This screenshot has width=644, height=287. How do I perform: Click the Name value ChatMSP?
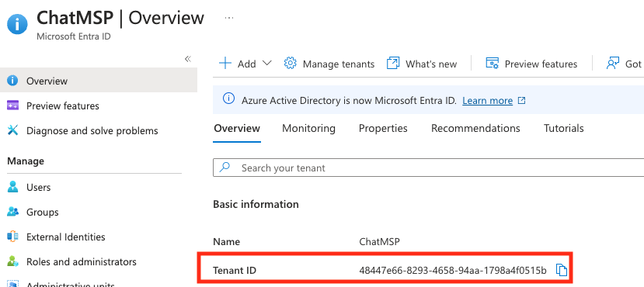[379, 242]
